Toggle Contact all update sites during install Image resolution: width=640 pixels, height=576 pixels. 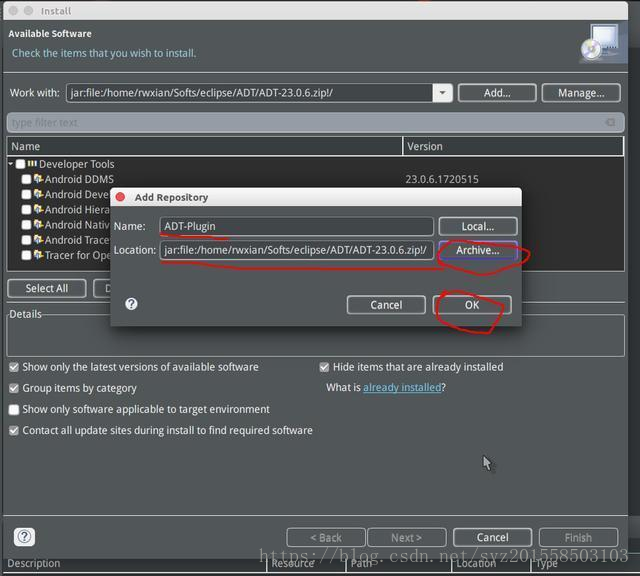pyautogui.click(x=14, y=431)
